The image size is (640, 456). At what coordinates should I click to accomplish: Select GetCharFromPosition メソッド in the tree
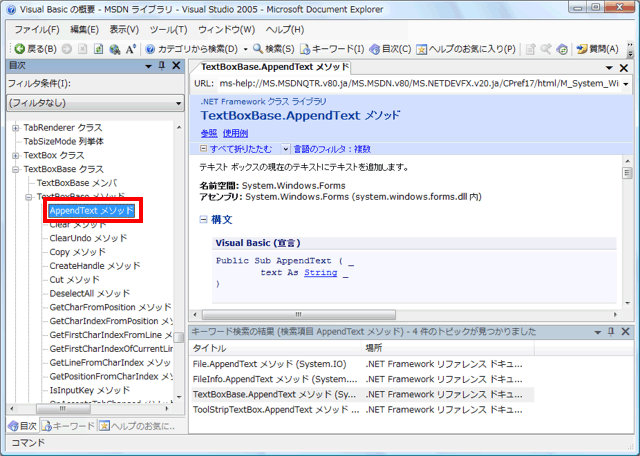pos(110,307)
